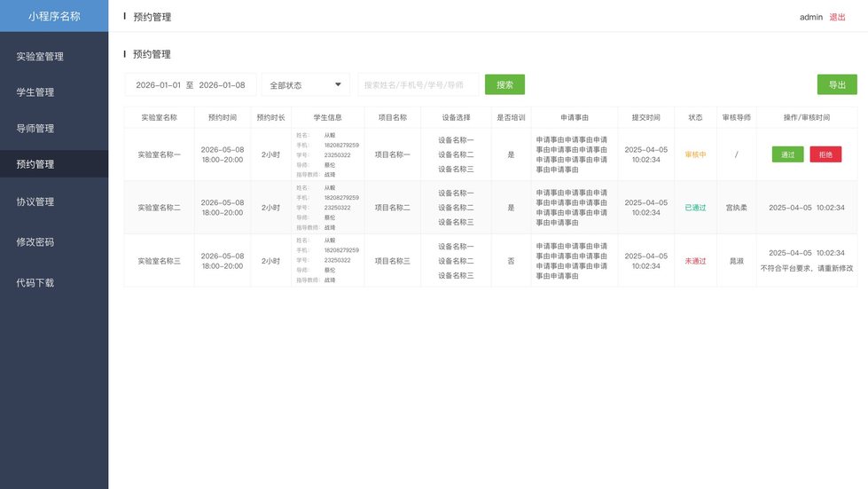The height and width of the screenshot is (489, 868).
Task: Click the 退出 logout link
Action: tap(837, 17)
